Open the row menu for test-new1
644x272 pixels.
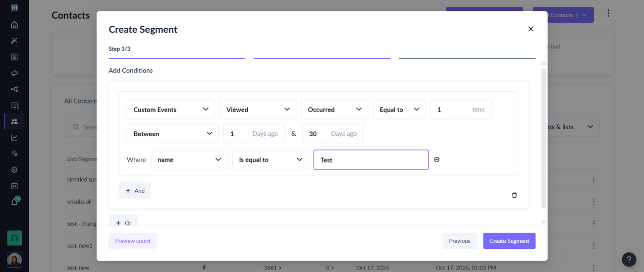tap(593, 245)
